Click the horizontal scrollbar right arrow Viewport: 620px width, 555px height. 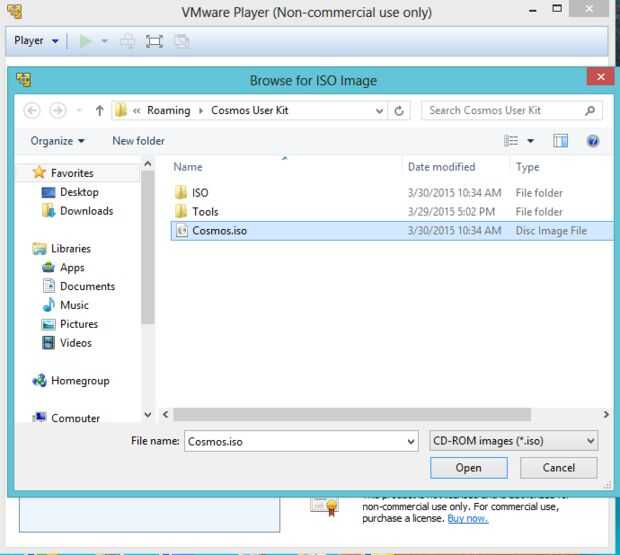point(606,415)
